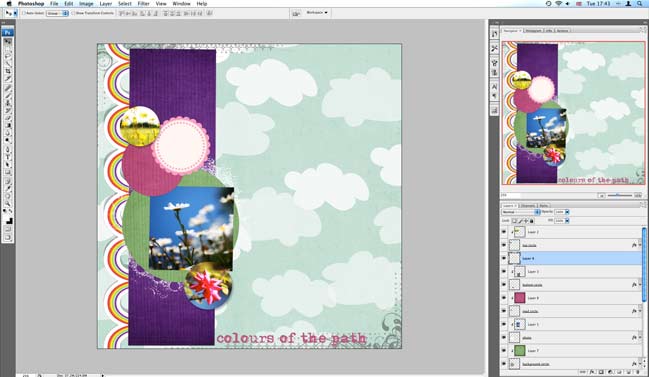This screenshot has width=649, height=377.
Task: Create a new adjustment layer from the panel bottom
Action: coord(610,372)
